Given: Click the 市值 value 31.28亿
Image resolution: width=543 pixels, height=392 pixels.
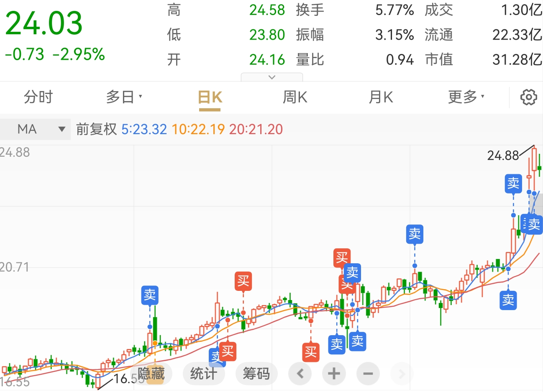Looking at the screenshot, I should click(x=517, y=60).
